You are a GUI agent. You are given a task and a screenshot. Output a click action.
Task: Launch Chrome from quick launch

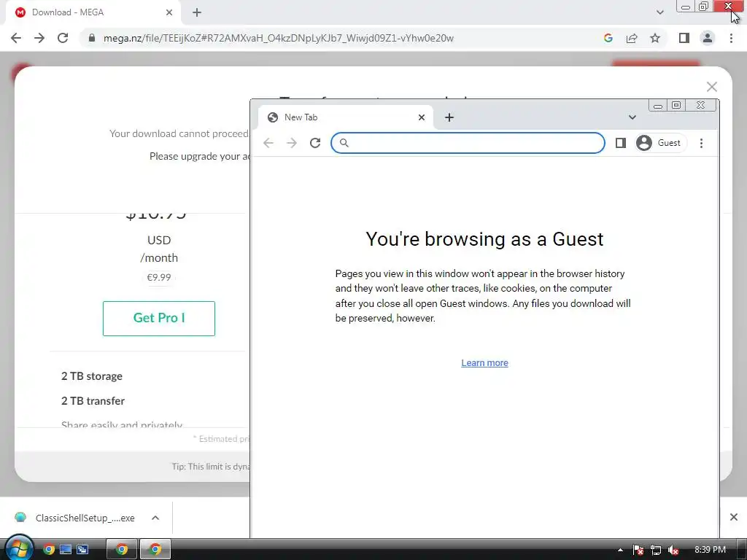pyautogui.click(x=49, y=550)
